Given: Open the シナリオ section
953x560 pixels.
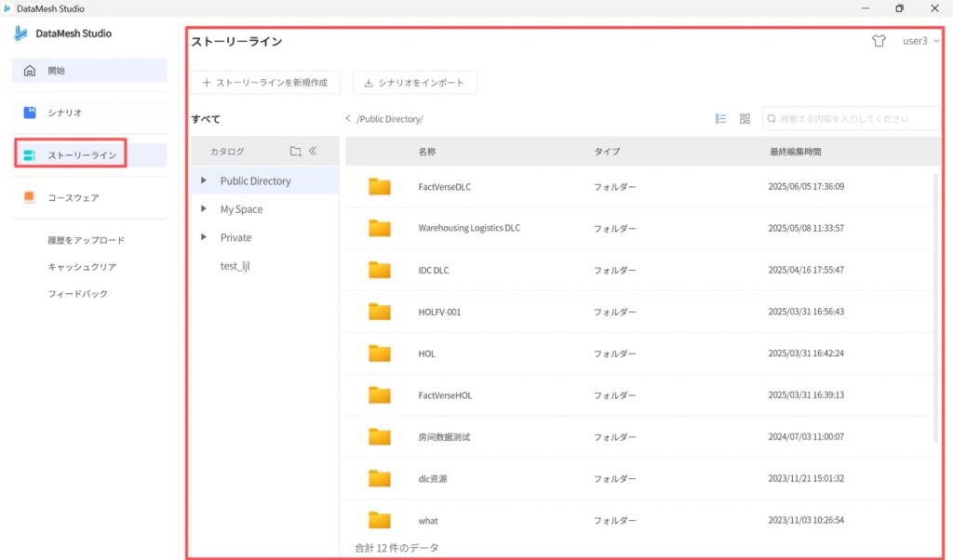Looking at the screenshot, I should 89,113.
